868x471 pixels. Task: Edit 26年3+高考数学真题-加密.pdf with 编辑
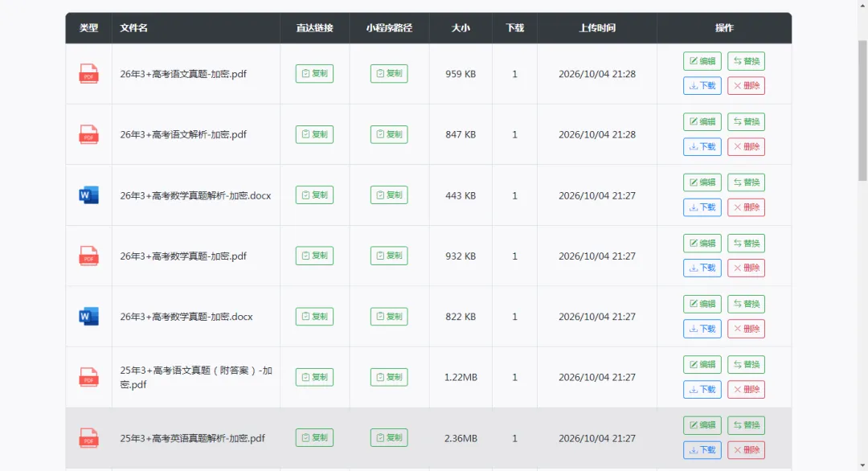pyautogui.click(x=702, y=244)
